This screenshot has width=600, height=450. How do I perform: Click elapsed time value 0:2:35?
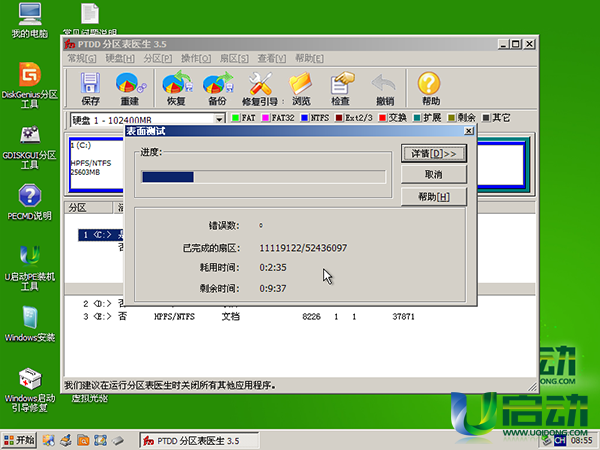pyautogui.click(x=273, y=267)
